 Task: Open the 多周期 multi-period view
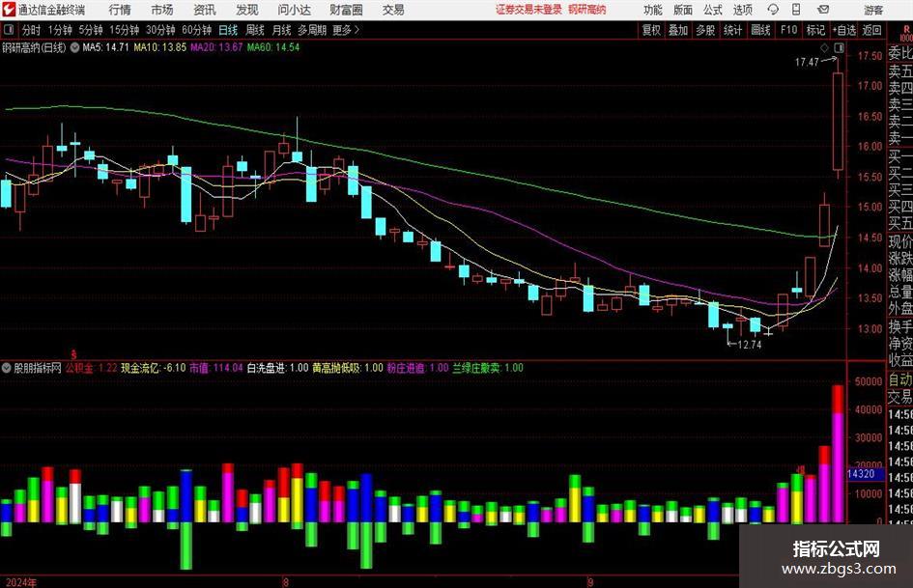tap(312, 30)
